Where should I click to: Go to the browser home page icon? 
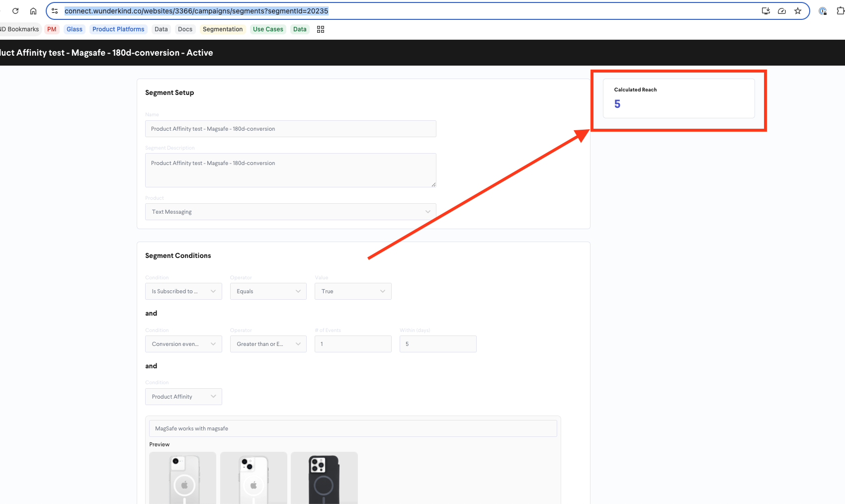[33, 11]
